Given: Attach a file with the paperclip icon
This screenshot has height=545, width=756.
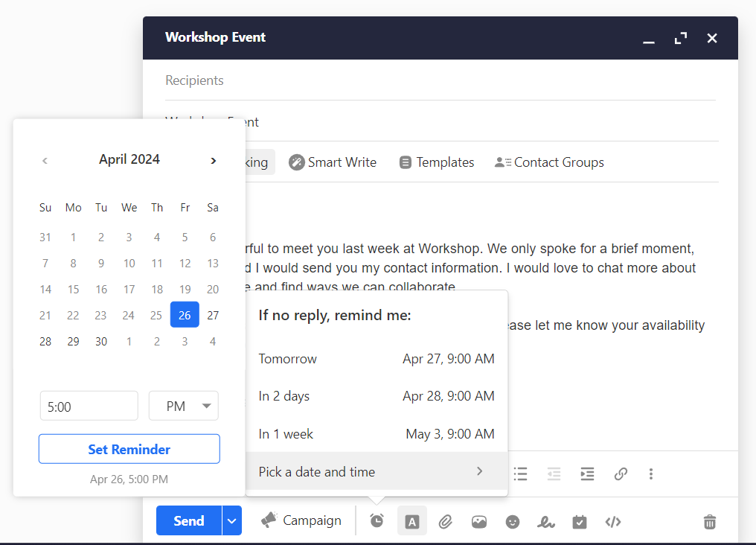Looking at the screenshot, I should (446, 520).
